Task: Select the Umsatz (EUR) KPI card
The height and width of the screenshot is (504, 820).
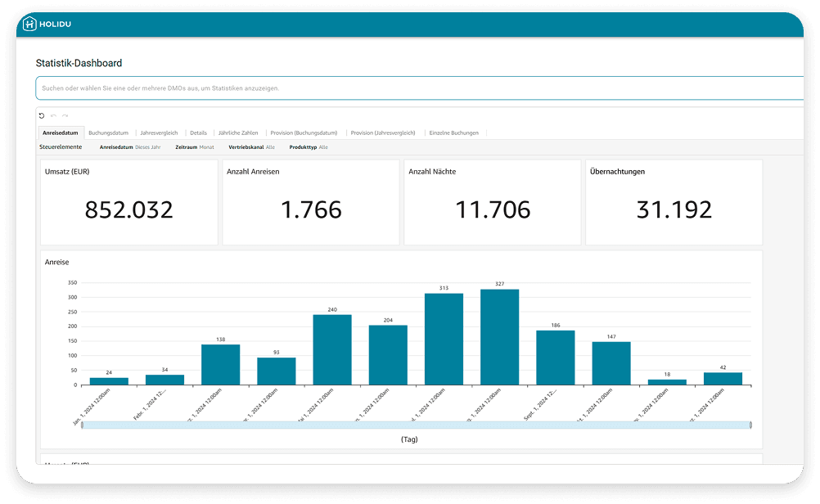Action: pyautogui.click(x=129, y=202)
